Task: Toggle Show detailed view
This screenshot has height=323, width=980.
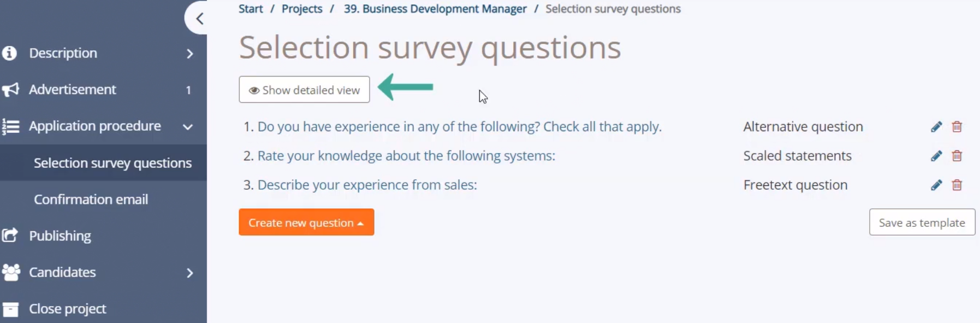Action: tap(304, 90)
